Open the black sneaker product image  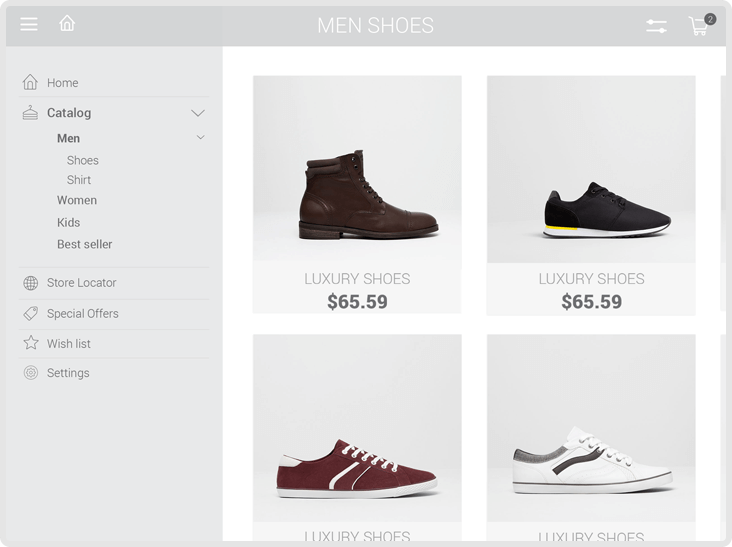pyautogui.click(x=591, y=169)
